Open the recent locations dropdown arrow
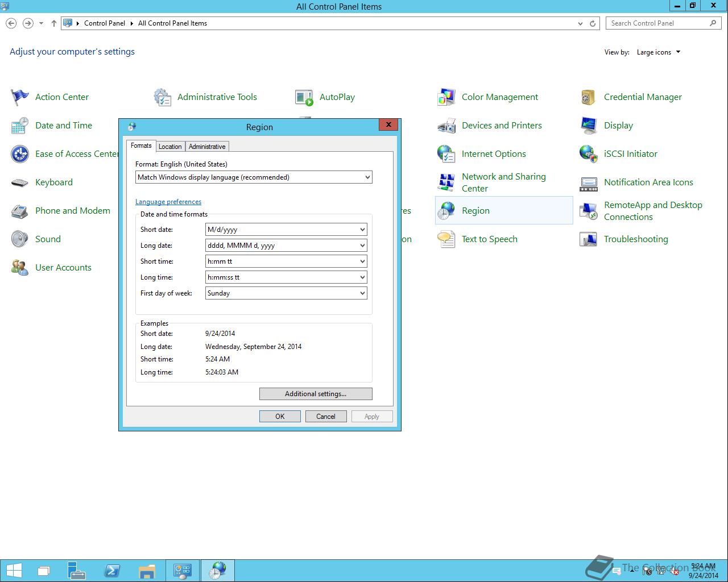 point(41,23)
